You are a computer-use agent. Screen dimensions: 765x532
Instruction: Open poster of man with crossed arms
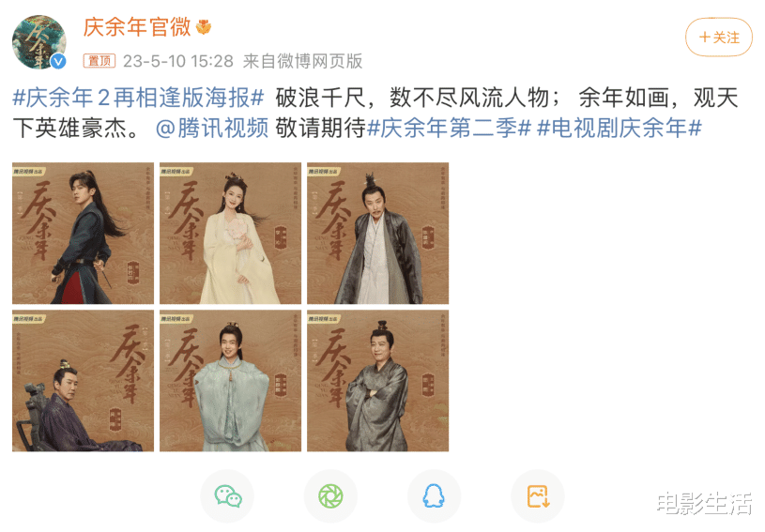coord(377,380)
